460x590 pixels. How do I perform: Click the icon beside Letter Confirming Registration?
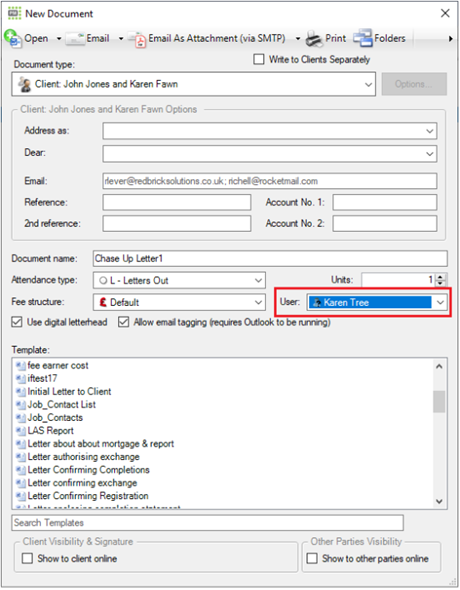pos(21,496)
